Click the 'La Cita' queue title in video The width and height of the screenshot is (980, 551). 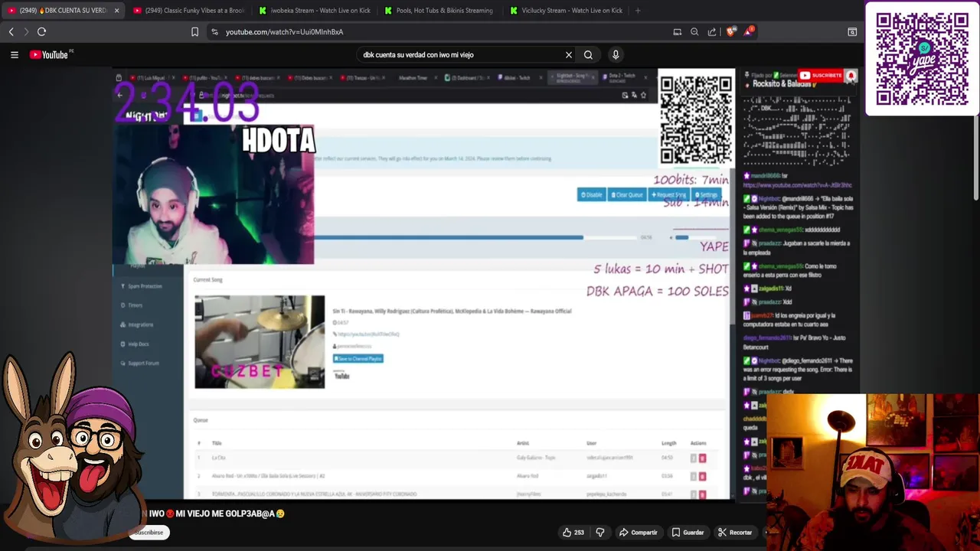[x=218, y=458]
